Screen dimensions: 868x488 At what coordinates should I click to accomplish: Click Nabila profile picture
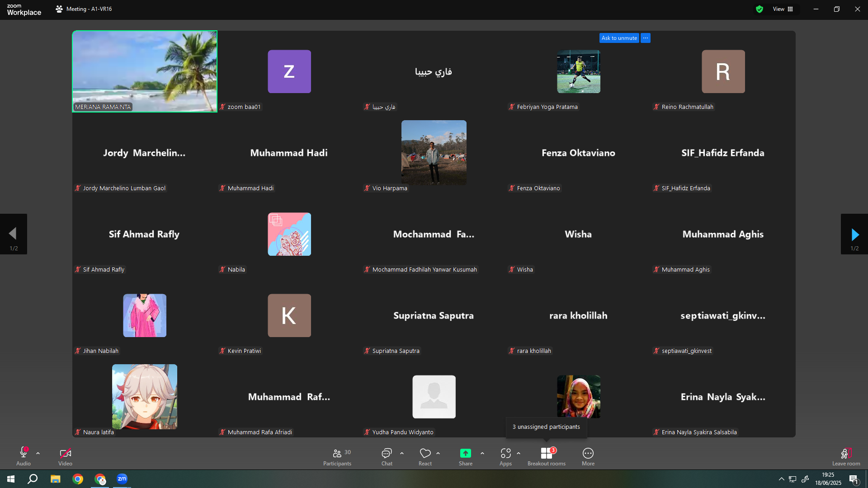[289, 234]
